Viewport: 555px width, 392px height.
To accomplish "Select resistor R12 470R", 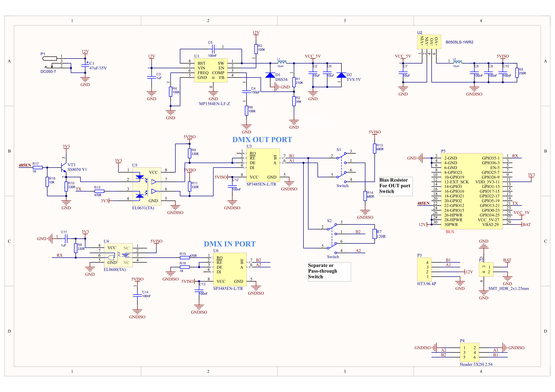I will [99, 191].
